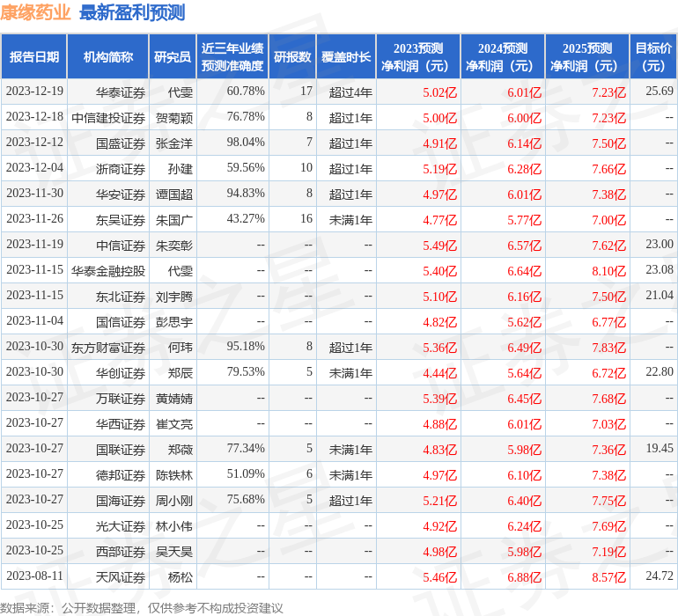Select the date cell 2023-12-19
Screen dimensions: 678x616
pyautogui.click(x=34, y=92)
